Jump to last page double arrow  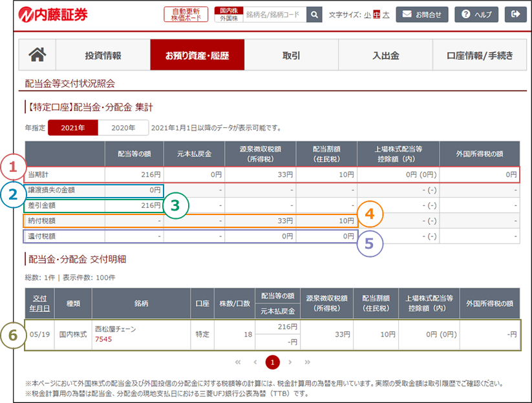307,362
